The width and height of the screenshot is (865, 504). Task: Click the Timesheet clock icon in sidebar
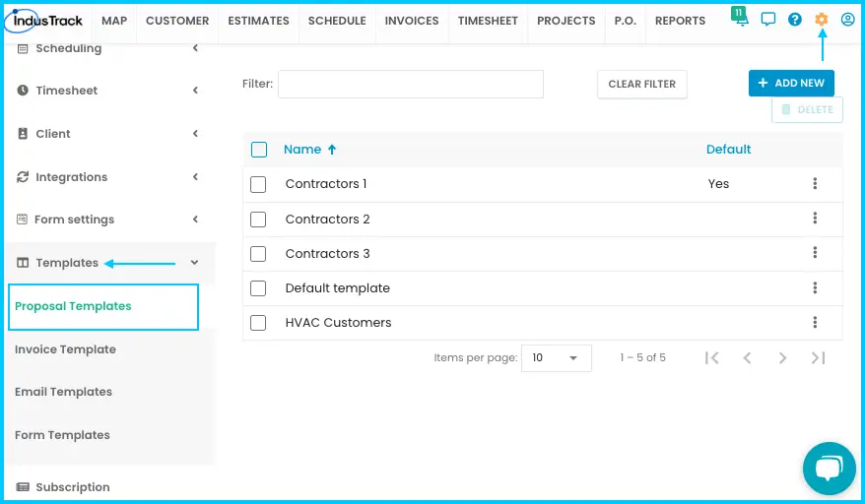pos(23,90)
